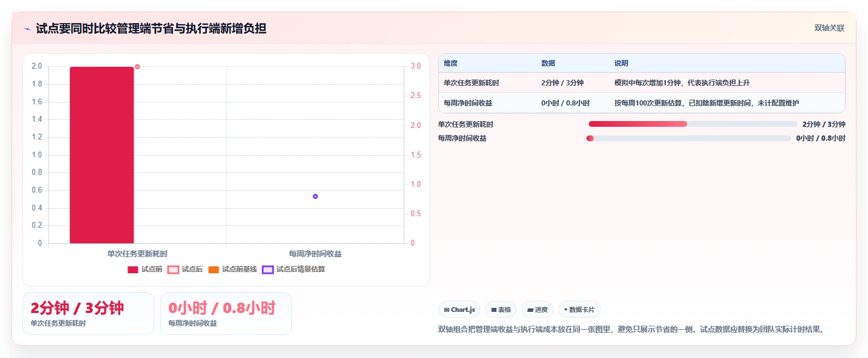The height and width of the screenshot is (358, 868).
Task: Click the 进度 tag button
Action: coord(537,310)
